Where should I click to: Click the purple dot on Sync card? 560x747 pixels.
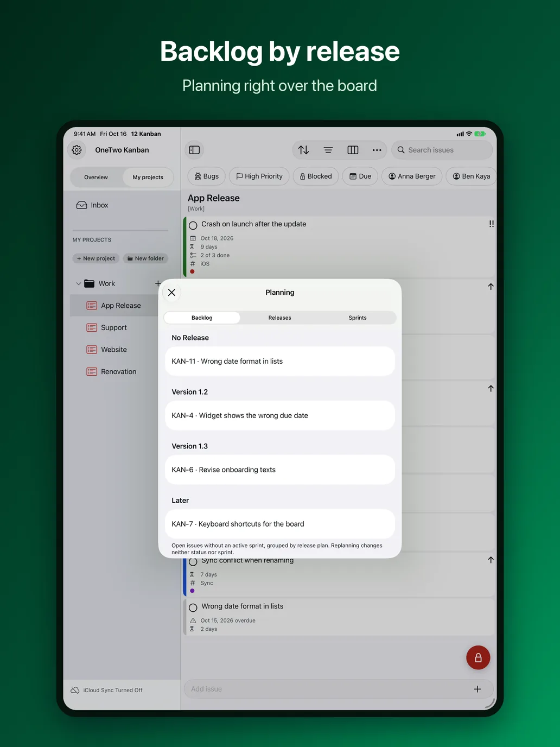pyautogui.click(x=192, y=591)
